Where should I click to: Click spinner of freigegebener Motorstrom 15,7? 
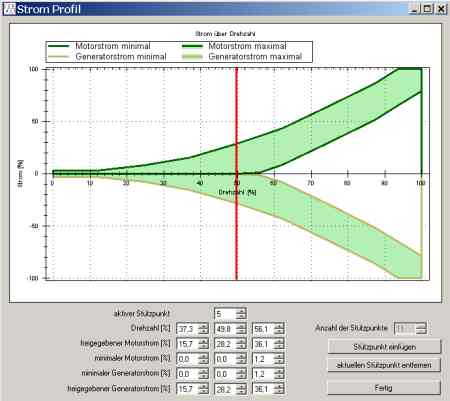pyautogui.click(x=203, y=344)
